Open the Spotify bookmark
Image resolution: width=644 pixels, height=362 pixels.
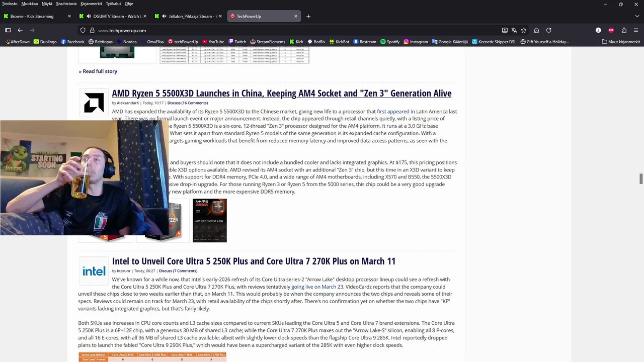[x=390, y=42]
